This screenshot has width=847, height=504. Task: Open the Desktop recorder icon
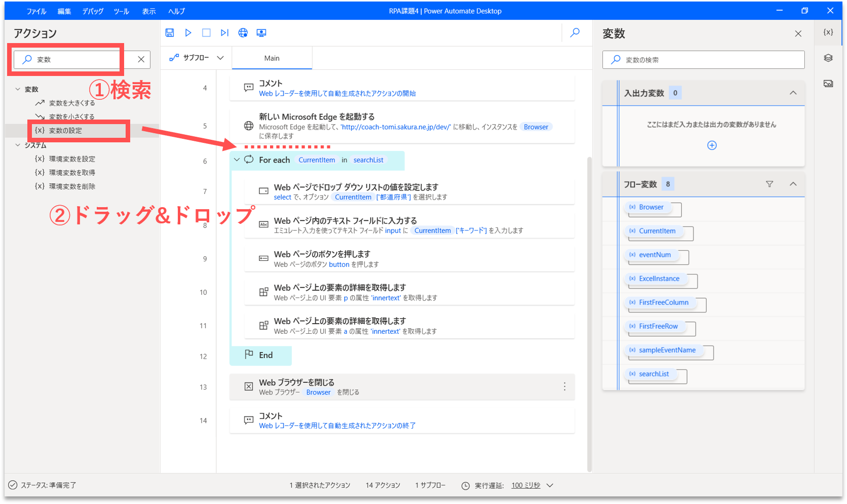[x=261, y=33]
